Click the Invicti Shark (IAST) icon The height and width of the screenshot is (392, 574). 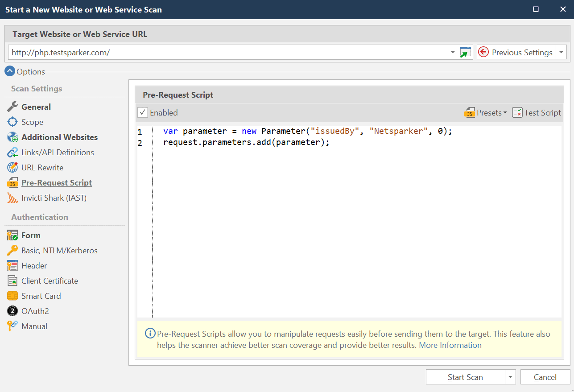click(x=12, y=198)
